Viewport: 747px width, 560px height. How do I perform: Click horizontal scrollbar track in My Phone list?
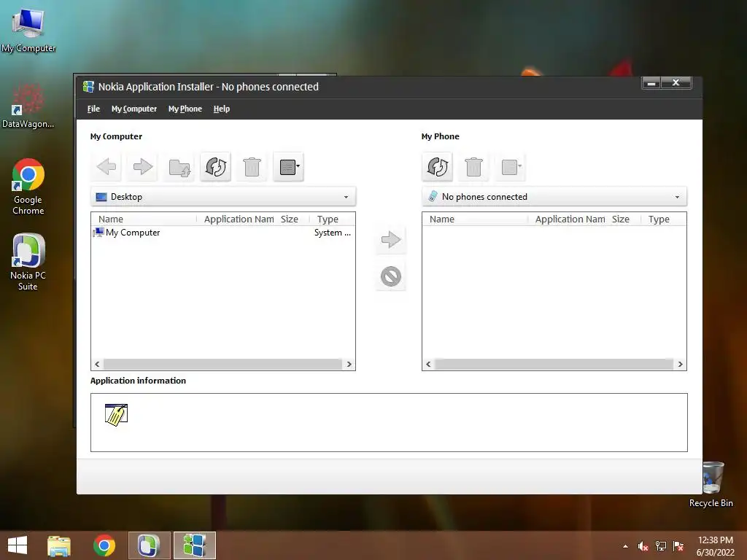pyautogui.click(x=554, y=365)
